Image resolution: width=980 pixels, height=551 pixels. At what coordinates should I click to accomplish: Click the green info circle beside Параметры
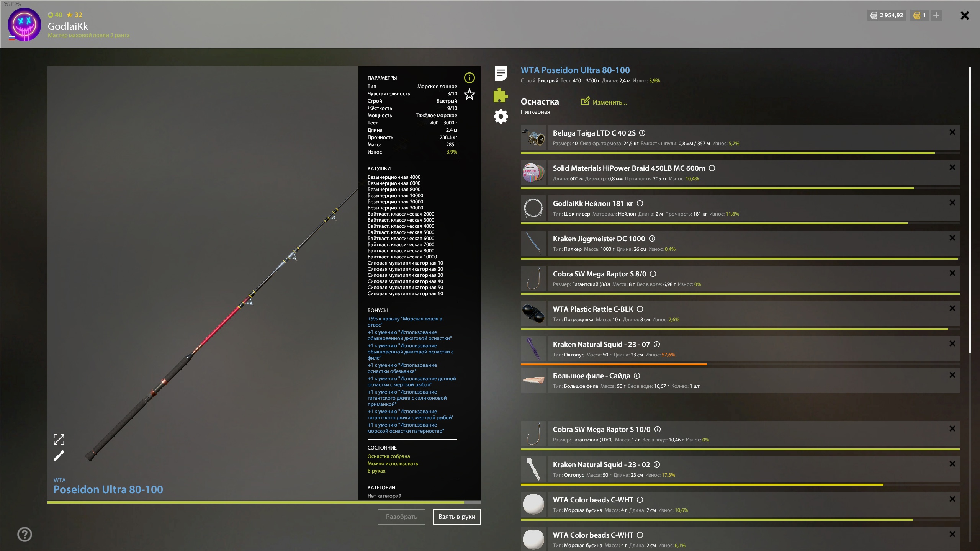coord(469,78)
